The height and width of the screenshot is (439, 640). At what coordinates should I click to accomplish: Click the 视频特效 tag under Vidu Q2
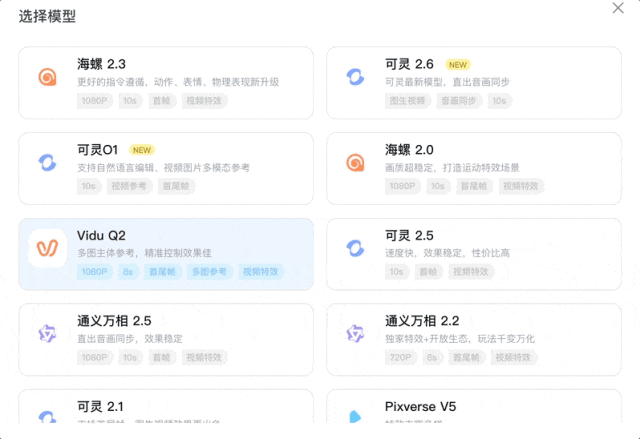[x=260, y=272]
